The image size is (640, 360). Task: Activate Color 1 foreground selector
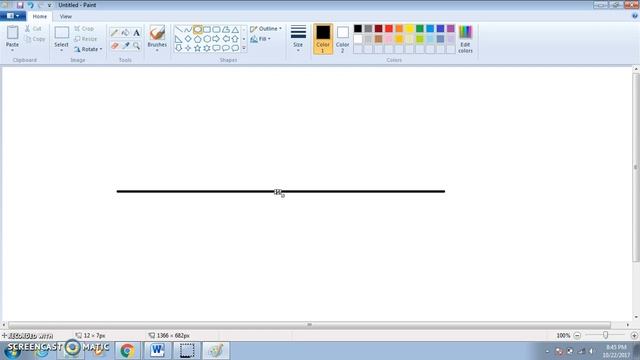[x=323, y=39]
